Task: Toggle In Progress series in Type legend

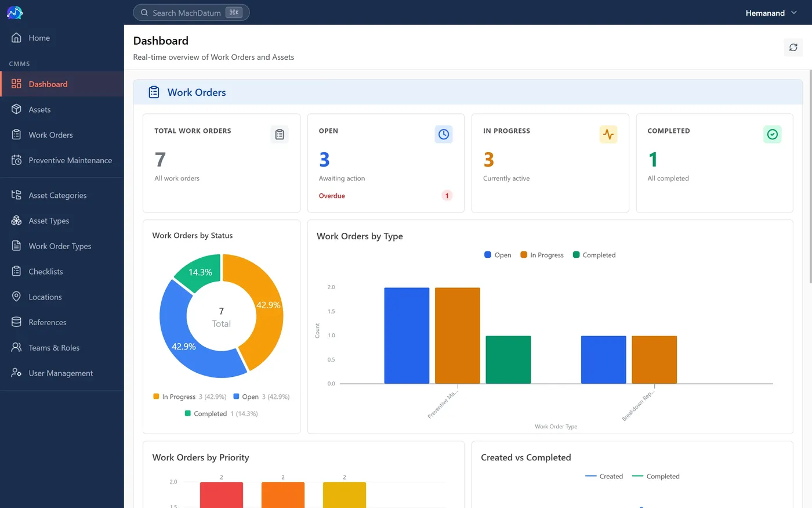Action: (542, 255)
